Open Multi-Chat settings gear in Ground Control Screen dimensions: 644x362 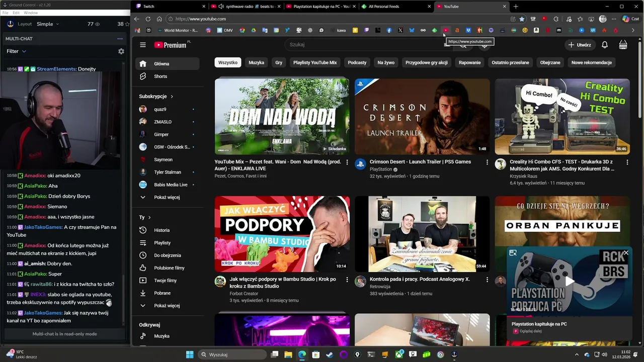point(121,51)
